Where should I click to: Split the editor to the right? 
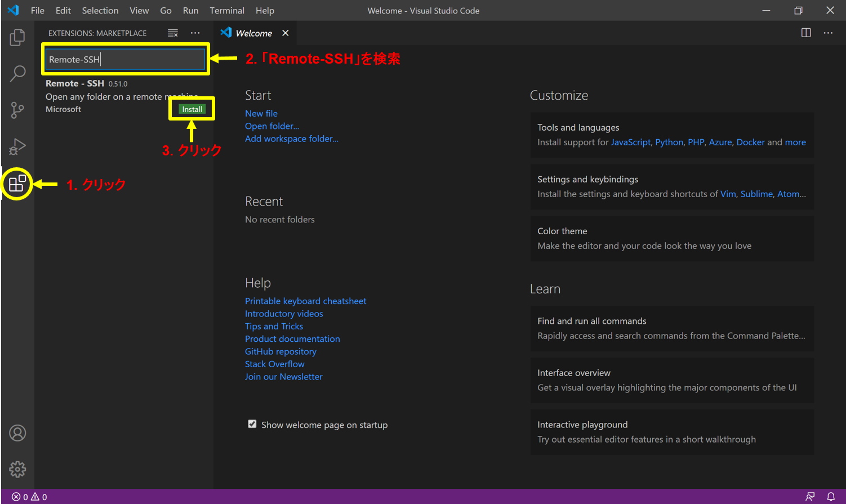[806, 33]
